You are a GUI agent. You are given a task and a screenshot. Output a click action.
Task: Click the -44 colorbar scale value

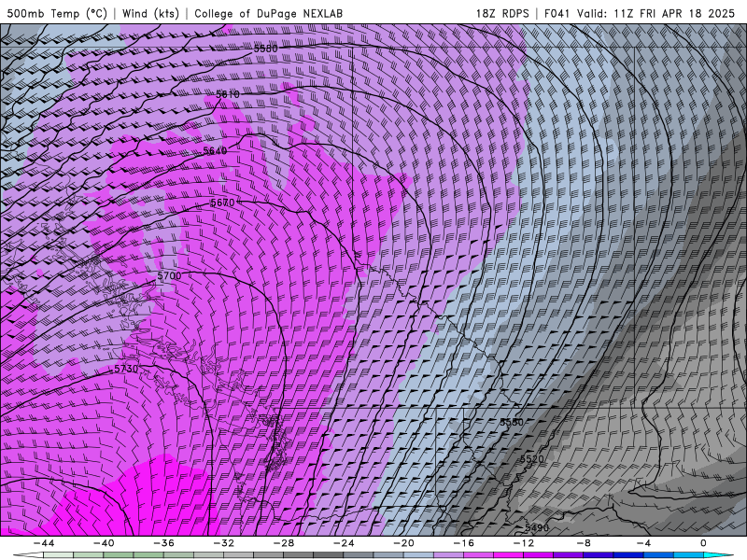tap(44, 543)
